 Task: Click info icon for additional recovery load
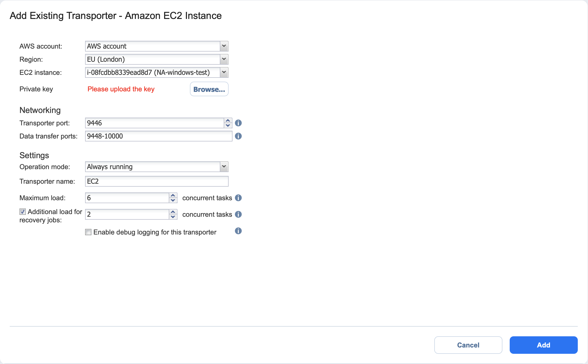click(238, 214)
